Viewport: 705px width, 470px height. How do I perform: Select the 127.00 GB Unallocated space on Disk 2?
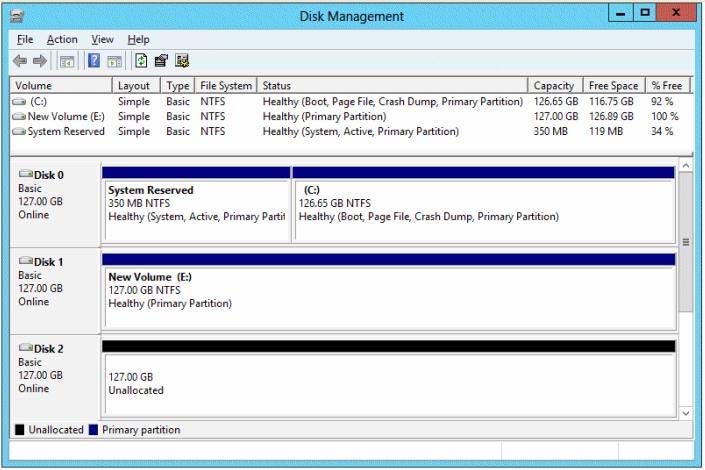tap(389, 378)
